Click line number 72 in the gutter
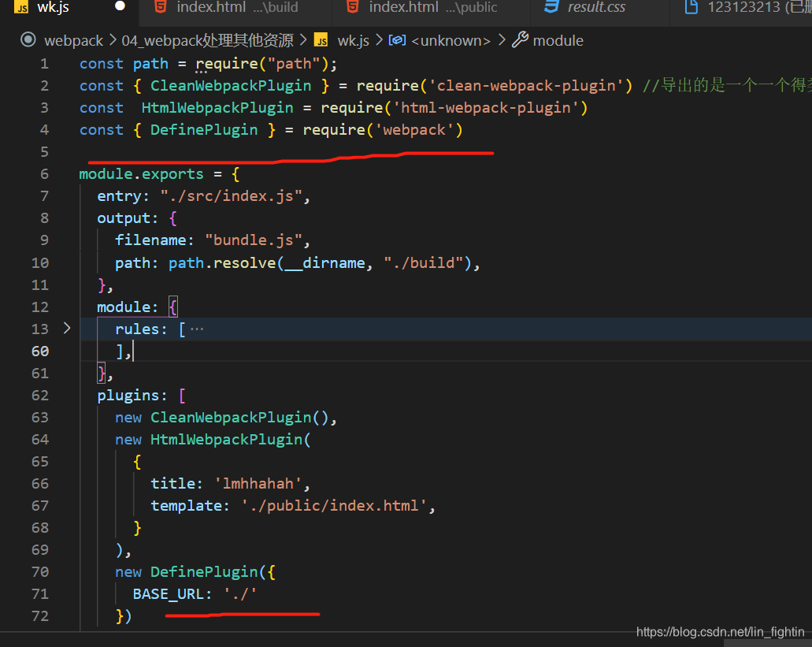This screenshot has height=647, width=812. point(40,616)
